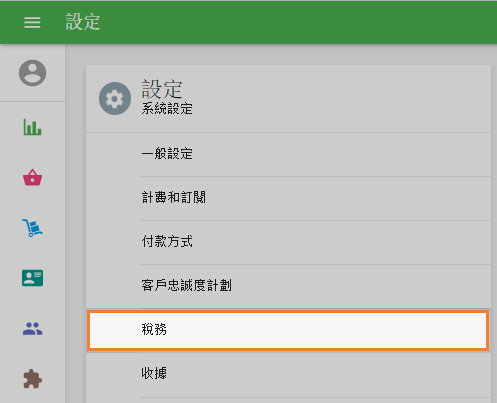The height and width of the screenshot is (403, 497).
Task: Click the 設定 title in green header
Action: pos(83,22)
